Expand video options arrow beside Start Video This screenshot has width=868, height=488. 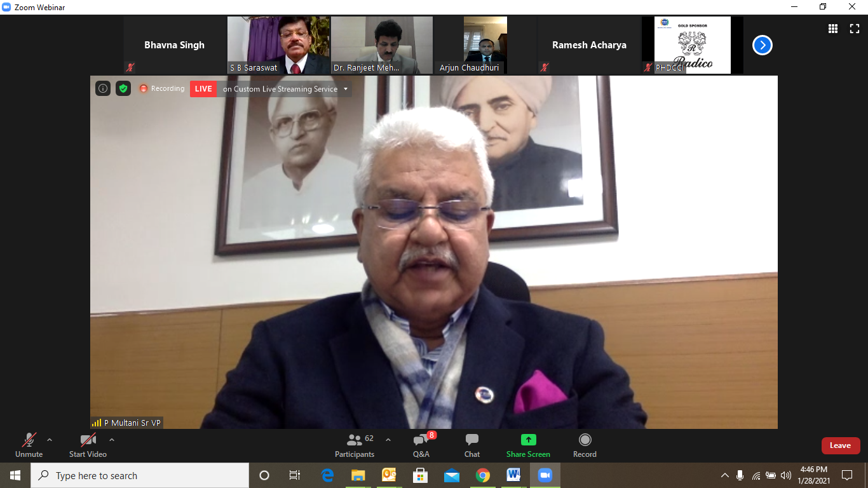[112, 440]
